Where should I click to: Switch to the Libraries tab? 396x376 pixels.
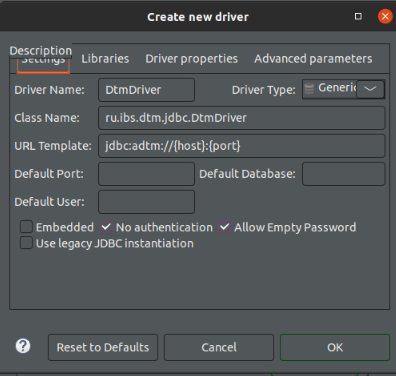[105, 59]
